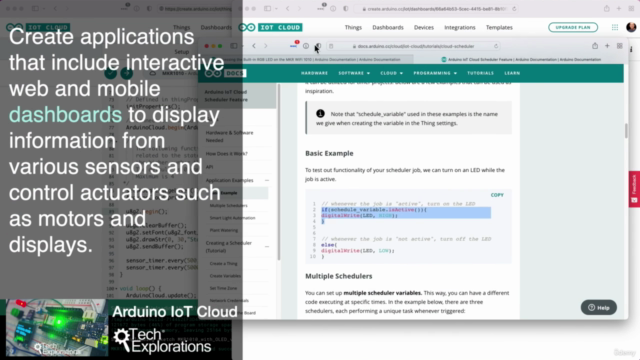
Task: Open TUTORIALS in docs navigation
Action: (x=480, y=73)
